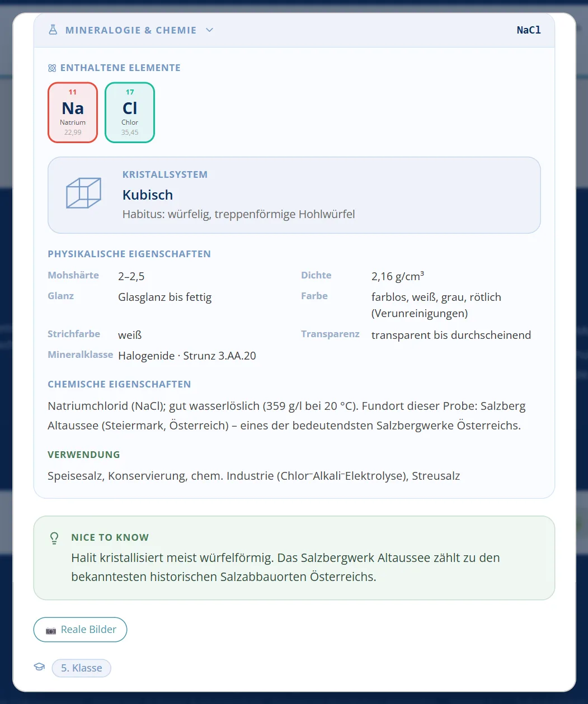588x704 pixels.
Task: Click the Glanz value Glasglanz bis fettig
Action: (x=165, y=297)
